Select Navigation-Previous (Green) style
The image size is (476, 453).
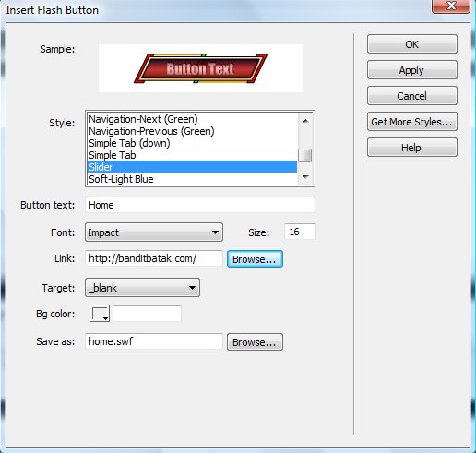click(192, 131)
